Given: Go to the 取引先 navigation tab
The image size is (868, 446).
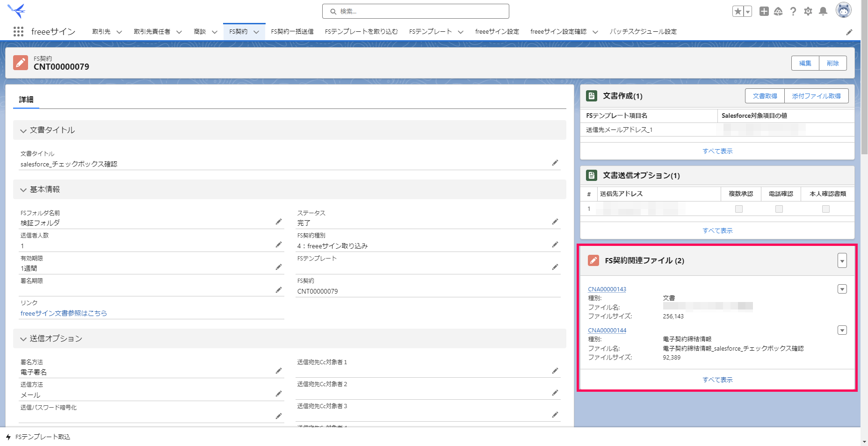Looking at the screenshot, I should [101, 32].
